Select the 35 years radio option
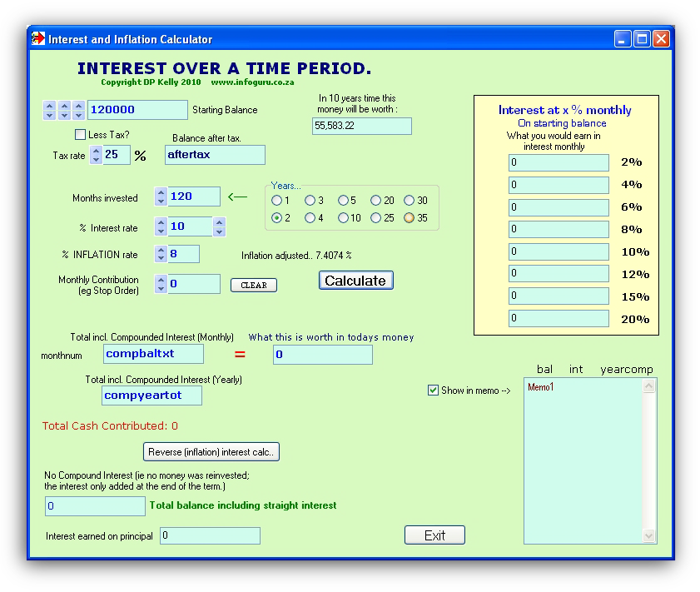Screen dimensions: 700x592 coord(410,218)
